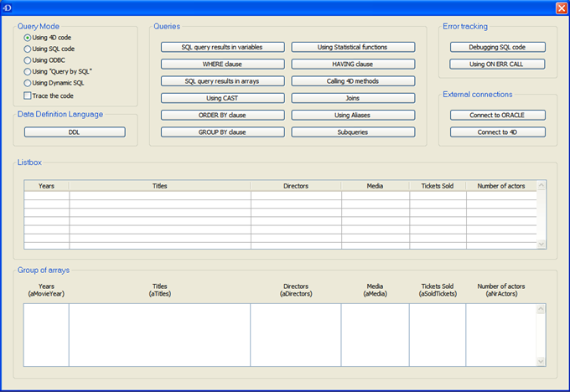Click the Titles column header in Listbox

(x=159, y=186)
